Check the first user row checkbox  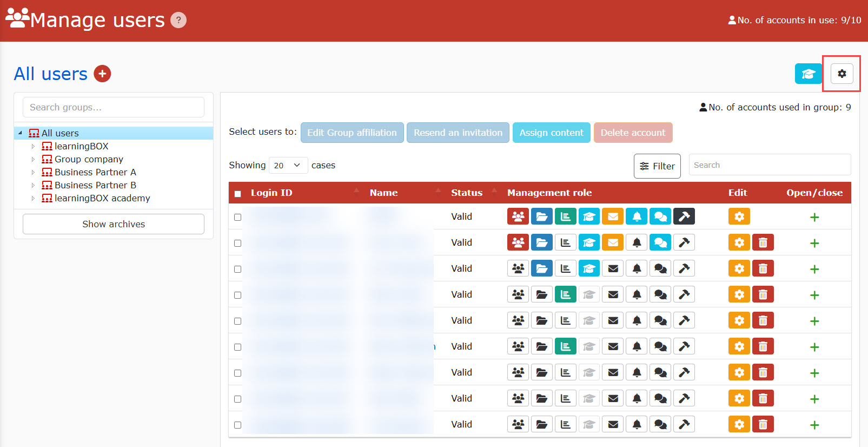pos(238,217)
